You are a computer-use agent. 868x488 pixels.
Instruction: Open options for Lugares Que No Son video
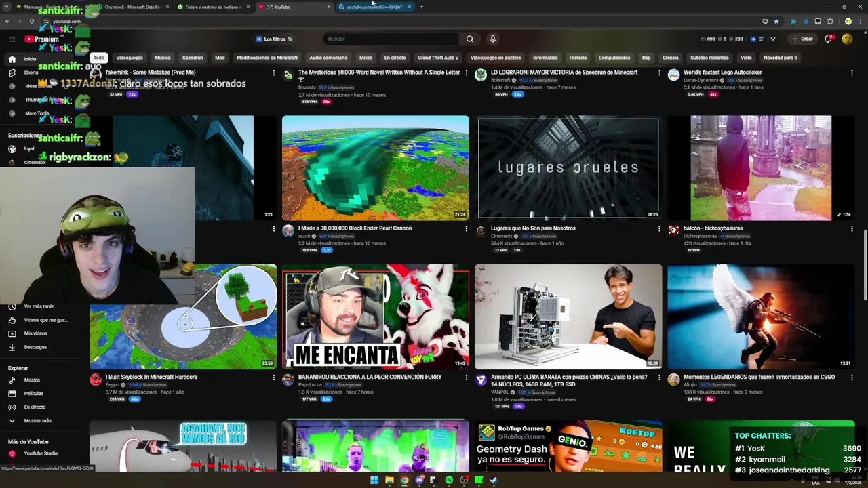click(659, 229)
